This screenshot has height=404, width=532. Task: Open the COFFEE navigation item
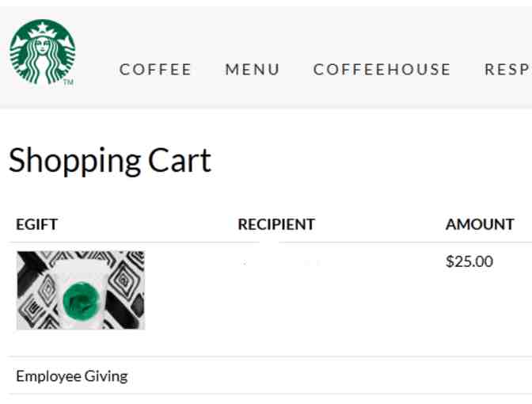[156, 70]
